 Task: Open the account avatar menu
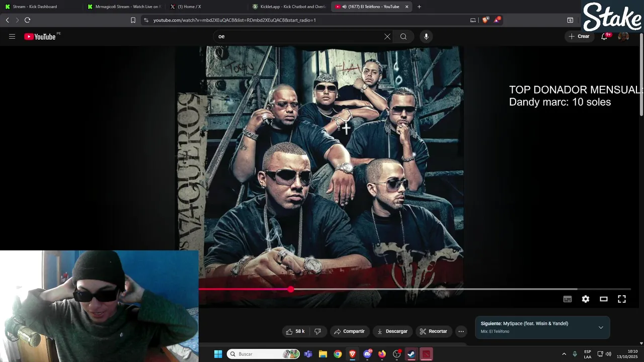tap(623, 36)
